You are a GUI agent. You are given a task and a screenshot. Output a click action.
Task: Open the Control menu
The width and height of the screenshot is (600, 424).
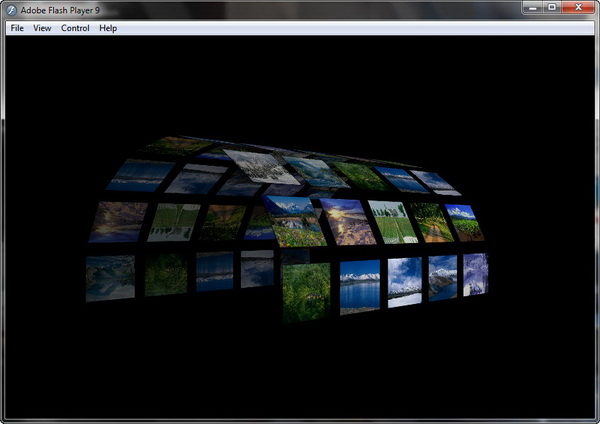[75, 28]
